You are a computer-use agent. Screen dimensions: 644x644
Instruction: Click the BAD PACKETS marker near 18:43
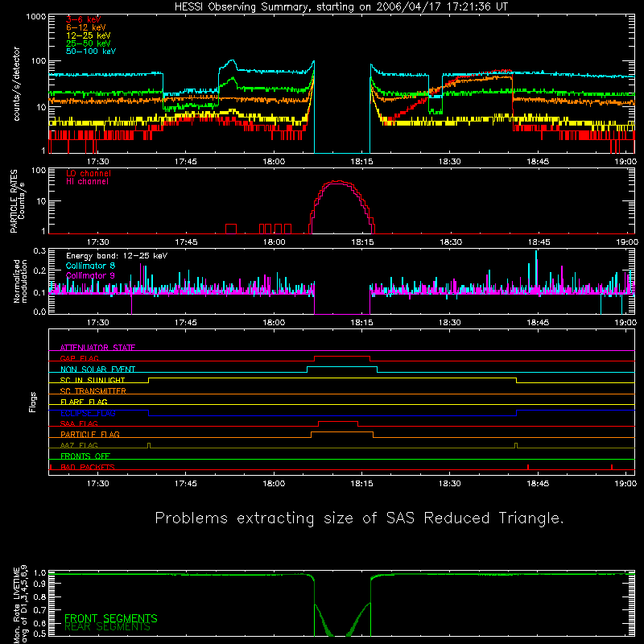pyautogui.click(x=528, y=467)
